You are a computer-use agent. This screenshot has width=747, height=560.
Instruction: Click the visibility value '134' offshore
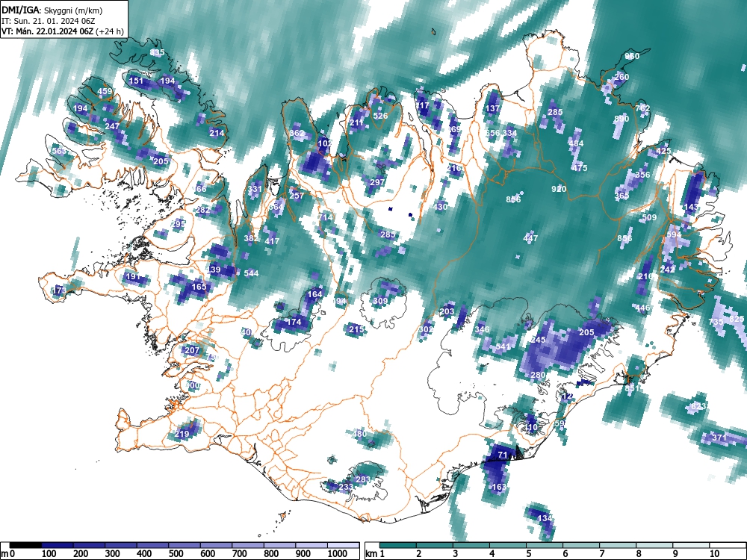545,518
